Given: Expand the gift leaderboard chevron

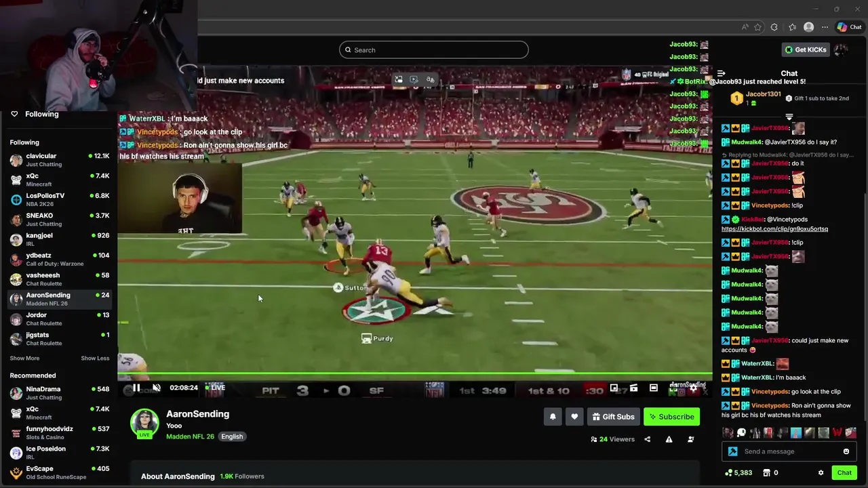Looking at the screenshot, I should pyautogui.click(x=789, y=117).
